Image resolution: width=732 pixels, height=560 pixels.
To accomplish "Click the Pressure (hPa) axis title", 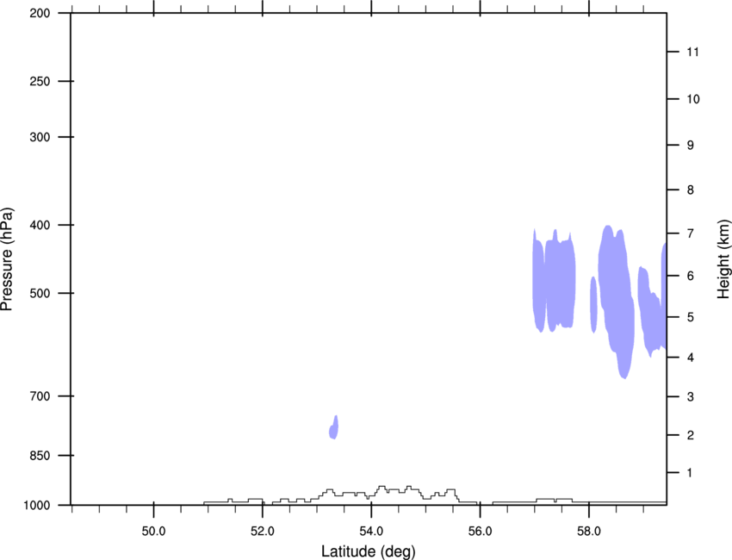I will coord(7,258).
